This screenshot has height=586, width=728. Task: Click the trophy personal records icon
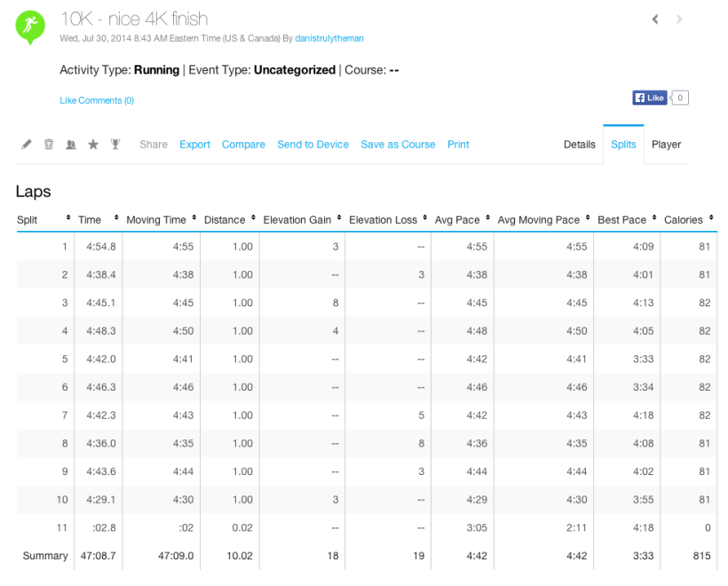point(115,144)
